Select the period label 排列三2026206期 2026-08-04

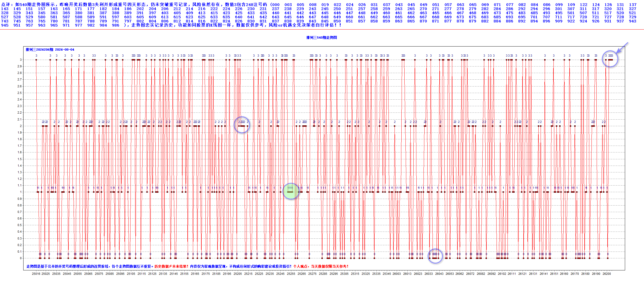pyautogui.click(x=50, y=50)
